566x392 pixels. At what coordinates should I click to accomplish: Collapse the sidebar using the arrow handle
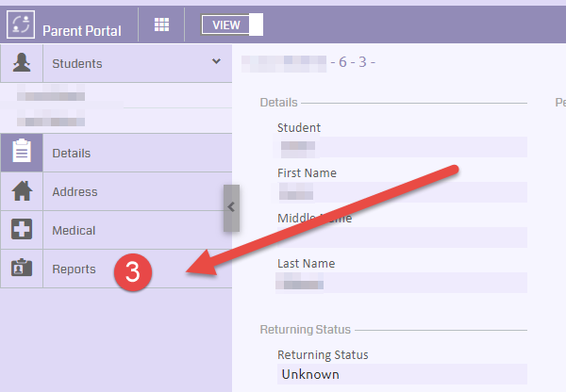tap(231, 207)
